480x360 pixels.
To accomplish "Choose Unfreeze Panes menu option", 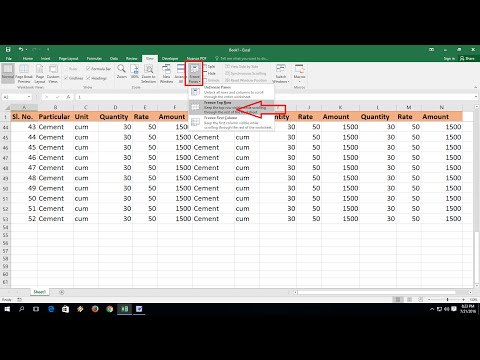I will pyautogui.click(x=232, y=92).
